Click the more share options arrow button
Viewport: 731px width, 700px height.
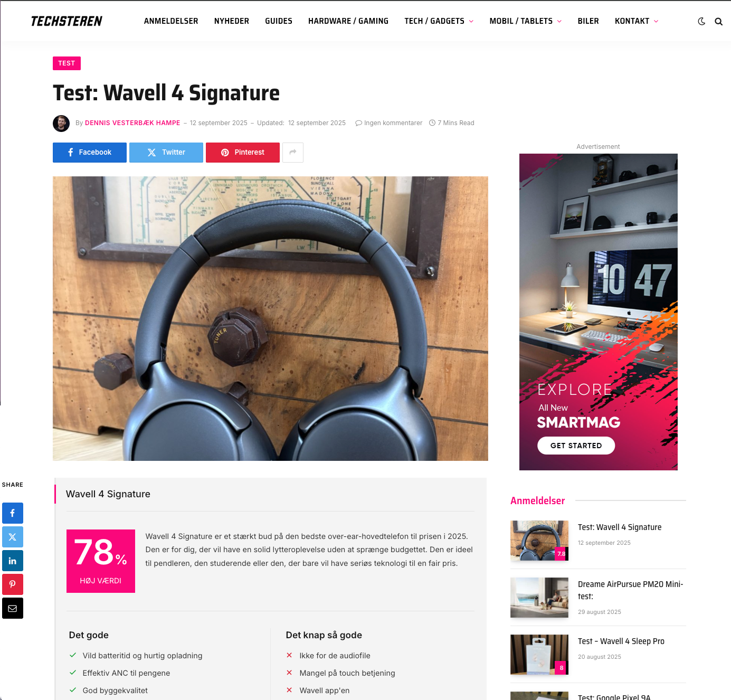coord(293,153)
